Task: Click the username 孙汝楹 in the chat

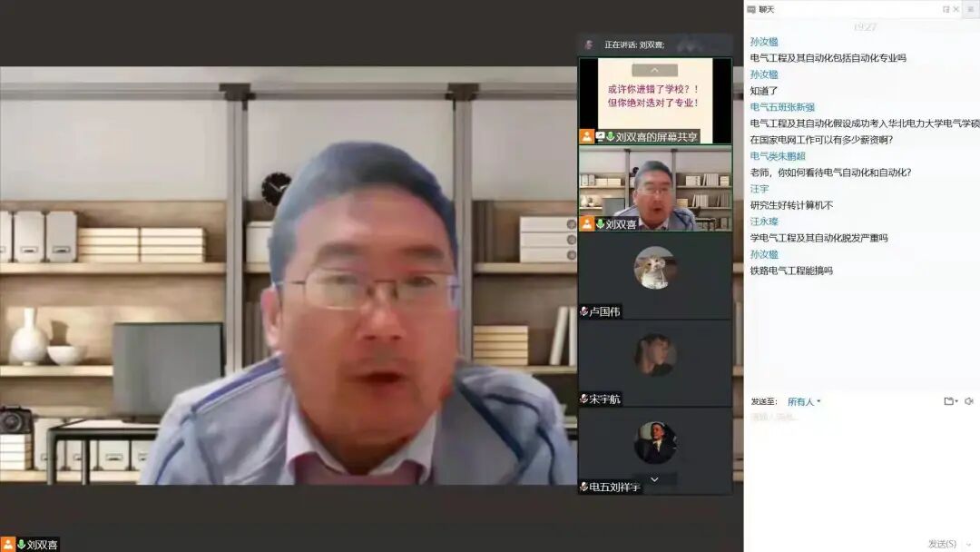Action: coord(767,41)
